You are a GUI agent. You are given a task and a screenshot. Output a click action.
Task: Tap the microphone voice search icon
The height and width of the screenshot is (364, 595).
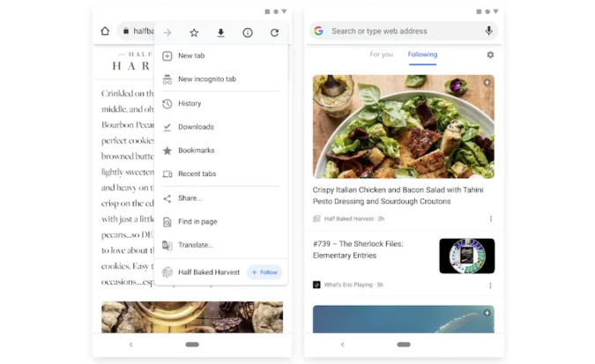[488, 31]
